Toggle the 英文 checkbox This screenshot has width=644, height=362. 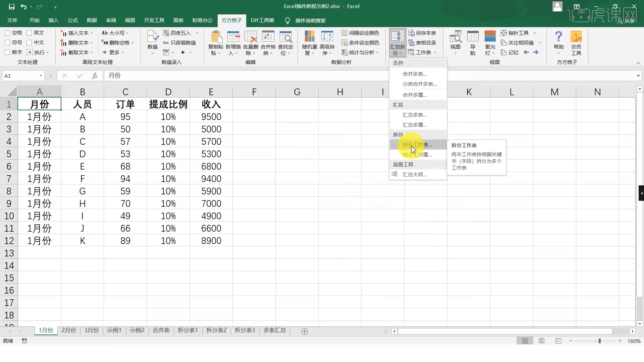click(x=29, y=33)
